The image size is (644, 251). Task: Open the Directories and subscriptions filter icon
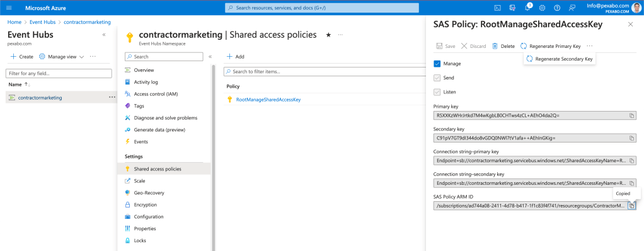tap(512, 8)
